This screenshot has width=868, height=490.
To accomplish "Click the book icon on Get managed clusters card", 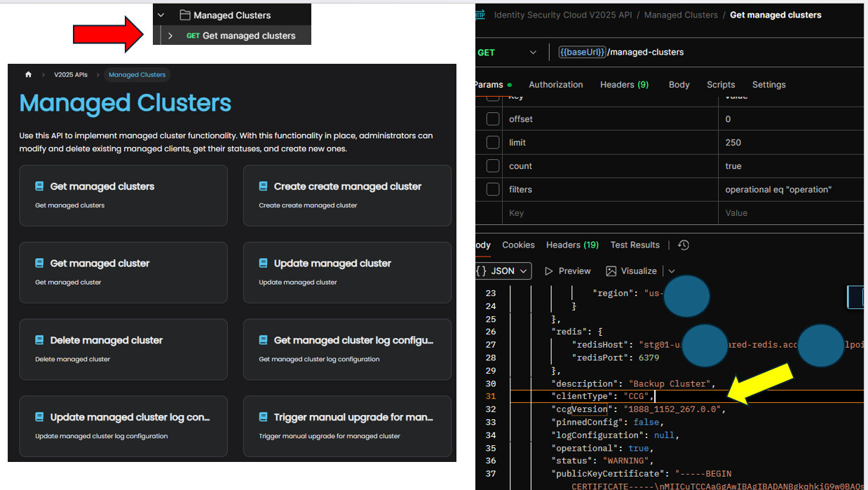I will click(39, 186).
